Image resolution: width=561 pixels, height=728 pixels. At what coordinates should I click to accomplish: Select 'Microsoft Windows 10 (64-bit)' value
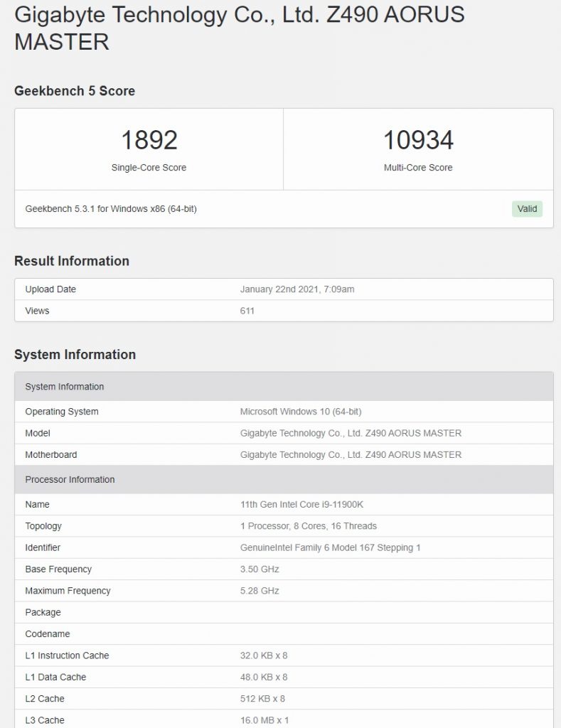click(301, 412)
